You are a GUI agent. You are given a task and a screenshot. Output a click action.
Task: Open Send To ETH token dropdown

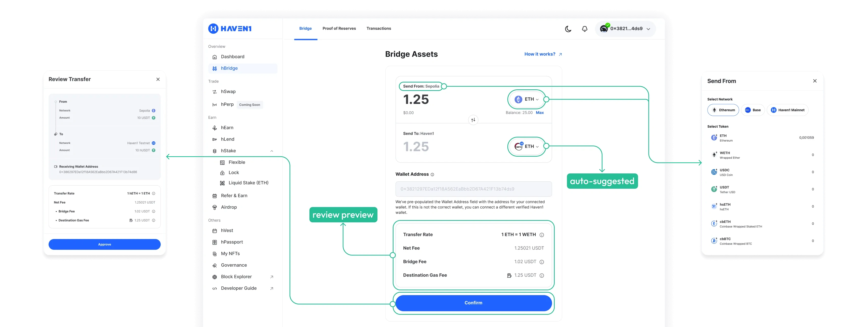point(527,146)
